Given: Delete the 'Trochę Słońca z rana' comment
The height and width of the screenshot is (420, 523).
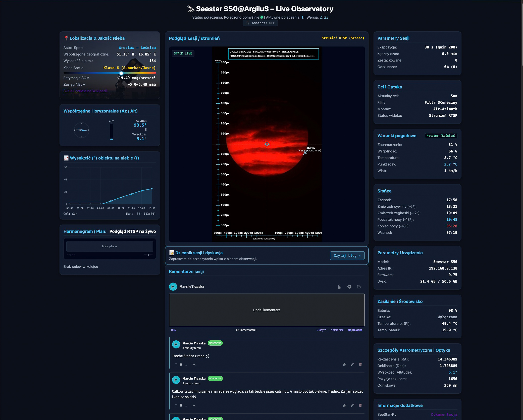Looking at the screenshot, I should [360, 365].
